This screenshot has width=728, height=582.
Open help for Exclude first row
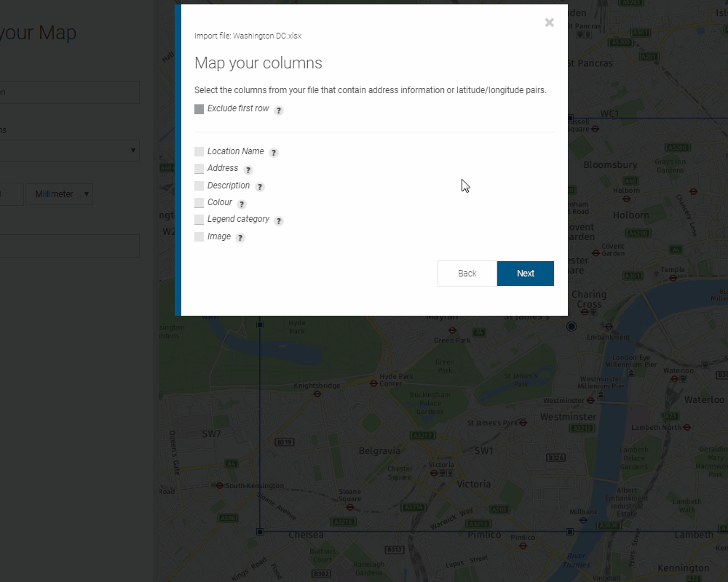point(279,111)
